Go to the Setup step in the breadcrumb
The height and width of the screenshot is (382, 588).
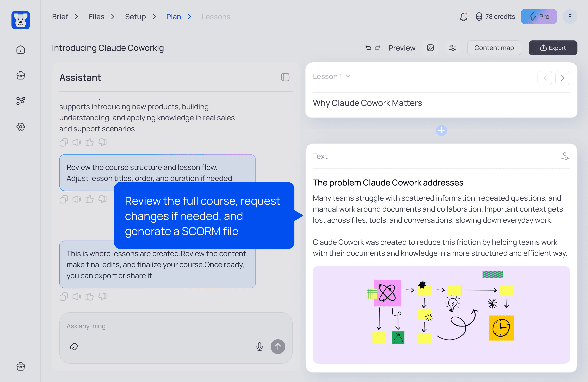pos(135,17)
